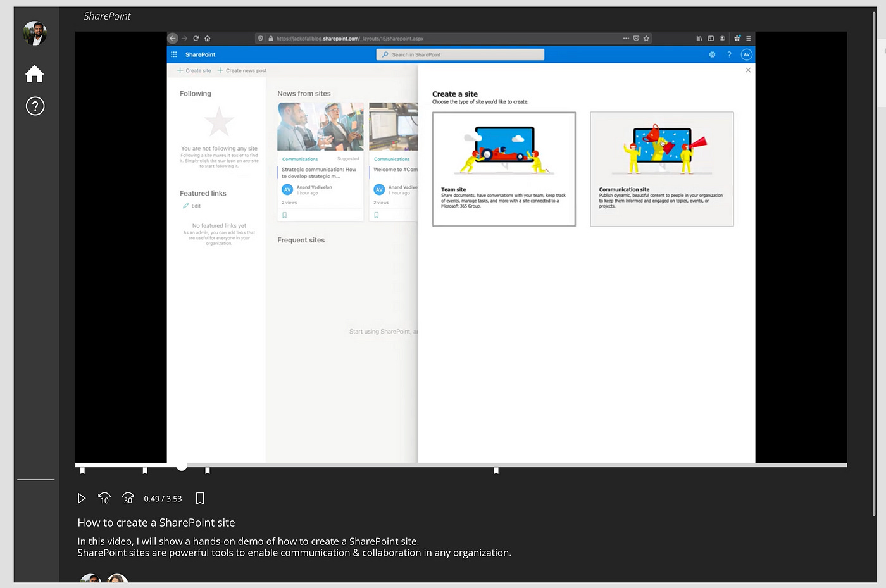Click the Create news post button

click(242, 70)
